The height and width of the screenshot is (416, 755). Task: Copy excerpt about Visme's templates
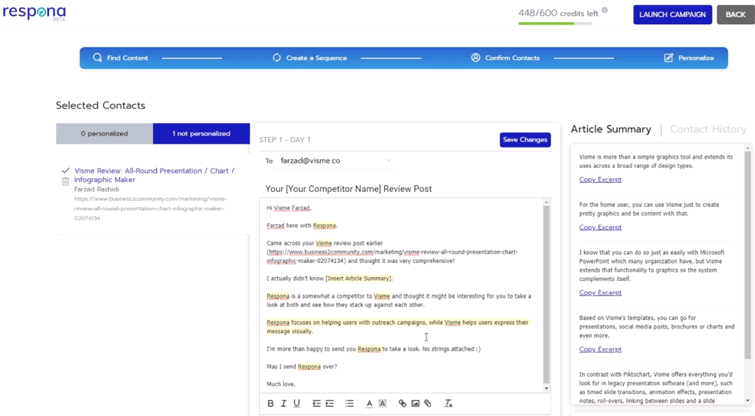click(x=600, y=349)
